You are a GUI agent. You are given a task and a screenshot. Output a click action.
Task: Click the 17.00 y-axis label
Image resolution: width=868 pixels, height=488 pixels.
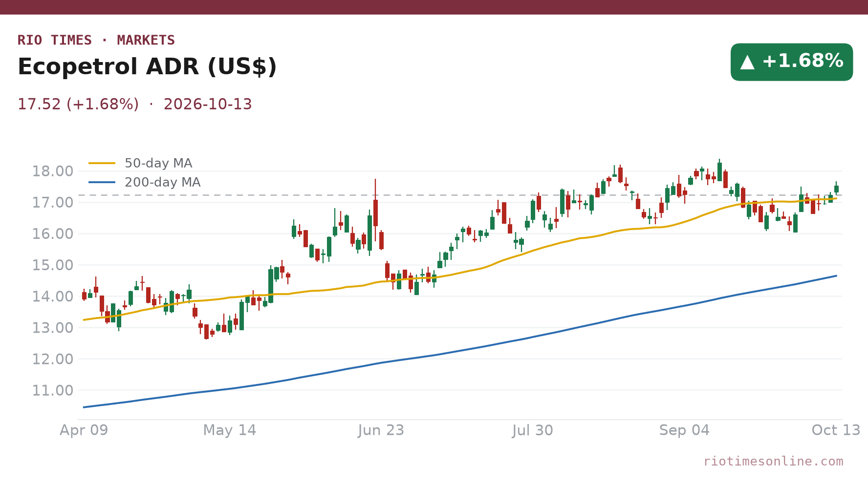(x=52, y=203)
